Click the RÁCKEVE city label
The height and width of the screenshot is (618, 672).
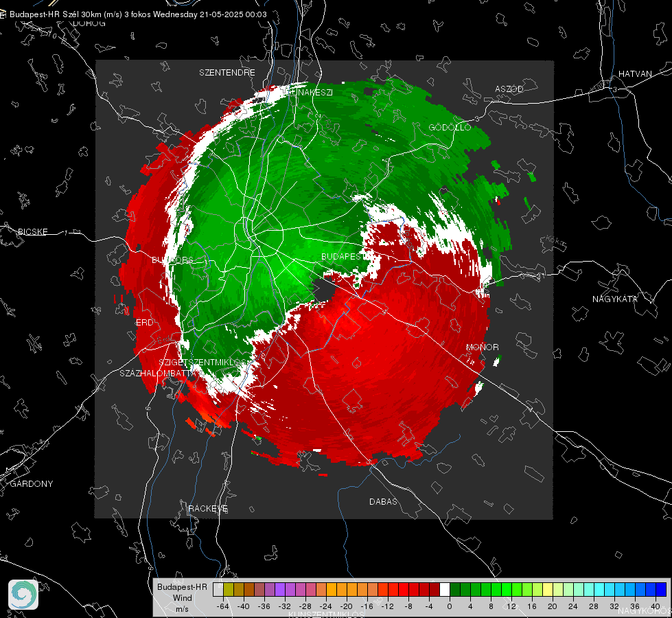(208, 509)
